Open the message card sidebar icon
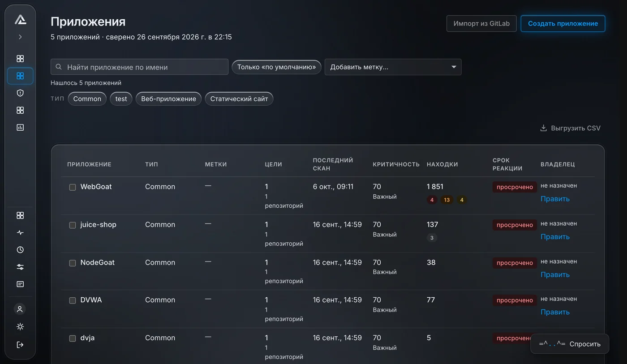The image size is (627, 364). coord(20,284)
